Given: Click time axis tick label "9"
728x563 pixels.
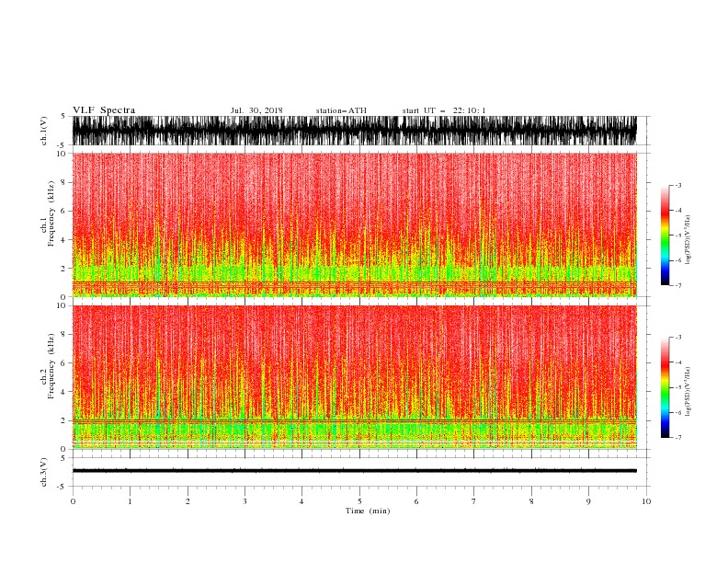Looking at the screenshot, I should pos(588,501).
